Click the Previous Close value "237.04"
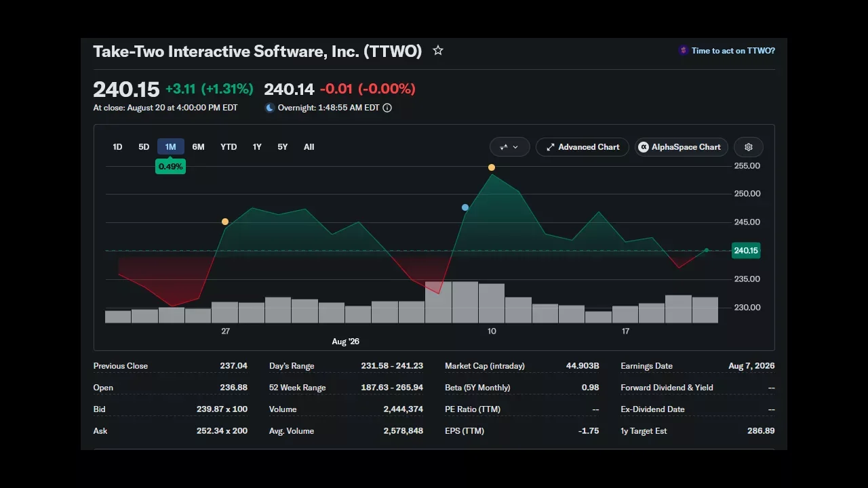Screen dimensions: 868x488 pyautogui.click(x=233, y=366)
